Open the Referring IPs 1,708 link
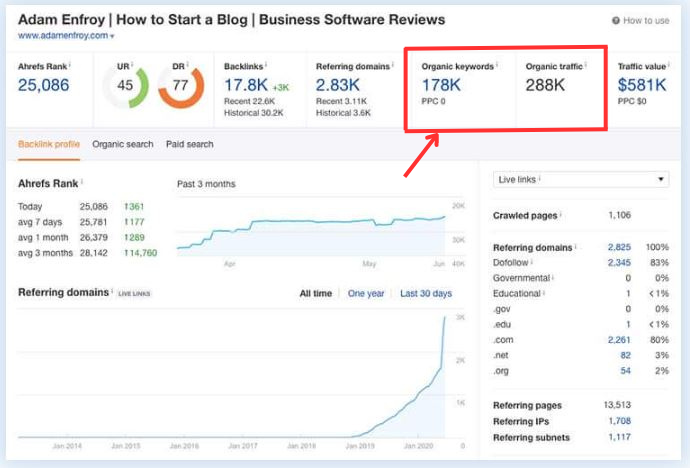690x468 pixels. (x=620, y=421)
